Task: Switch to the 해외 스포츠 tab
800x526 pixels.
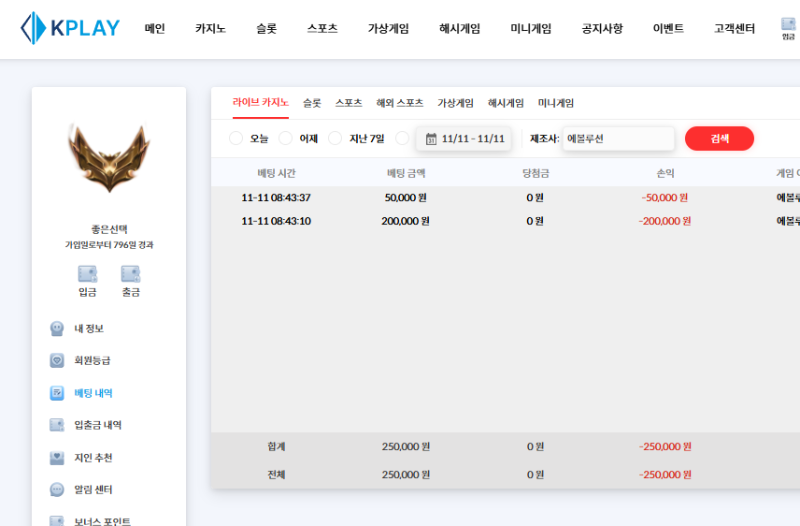Action: [x=399, y=103]
